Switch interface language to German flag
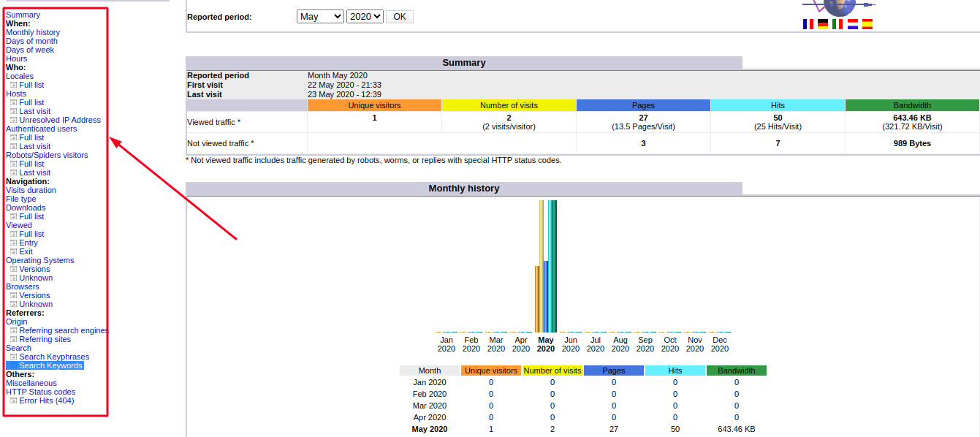Screen dimensions: 980x437 823,24
